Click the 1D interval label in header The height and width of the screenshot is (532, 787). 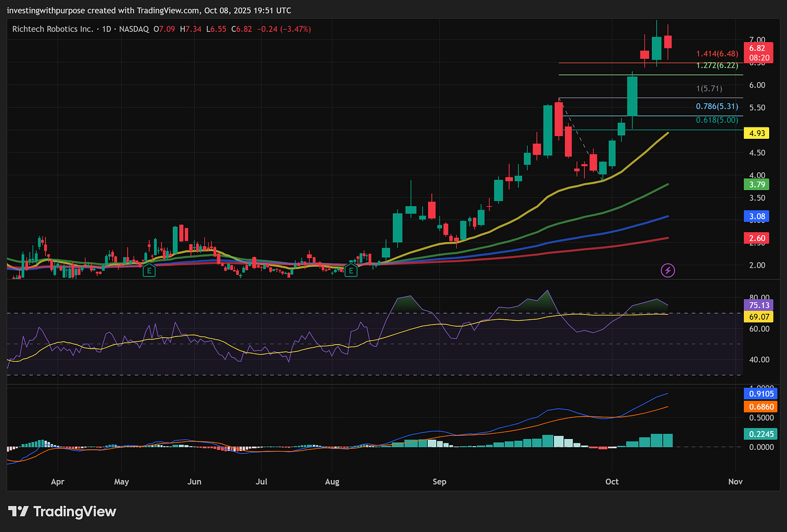click(106, 29)
